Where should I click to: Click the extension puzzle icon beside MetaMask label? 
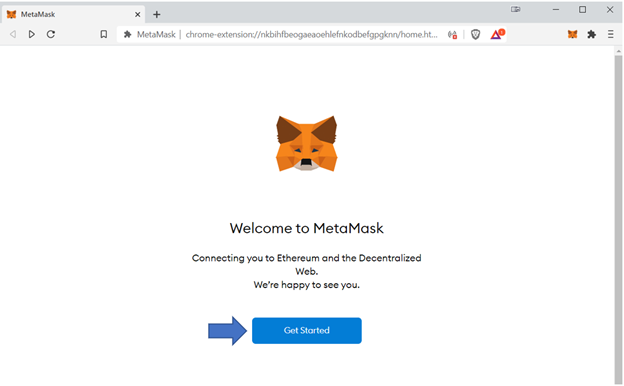click(x=127, y=35)
